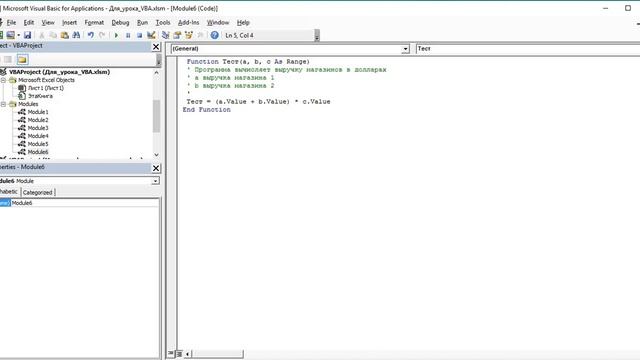Viewport: 640px width, 360px height.
Task: Click the Modules folder label
Action: tap(28, 104)
